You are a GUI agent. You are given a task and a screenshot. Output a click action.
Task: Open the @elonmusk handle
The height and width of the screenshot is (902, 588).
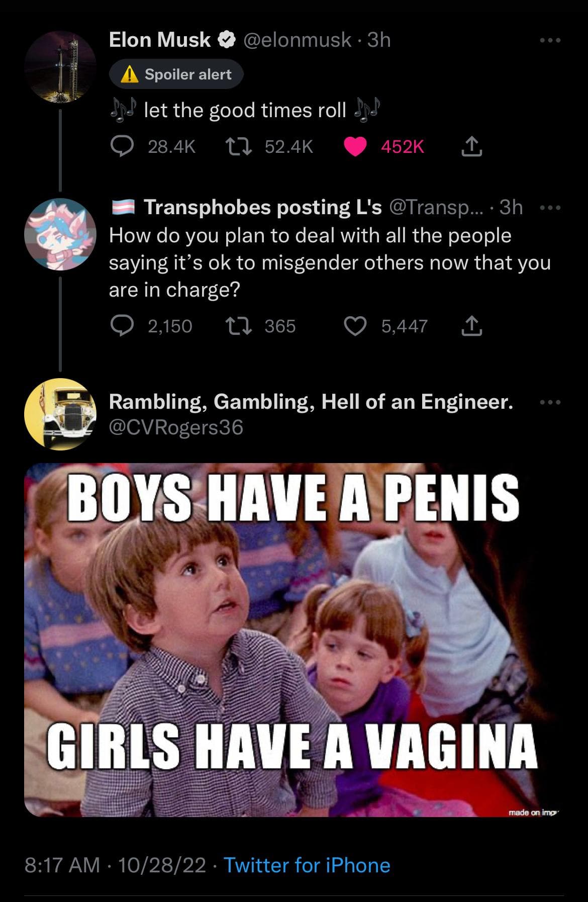coord(298,40)
